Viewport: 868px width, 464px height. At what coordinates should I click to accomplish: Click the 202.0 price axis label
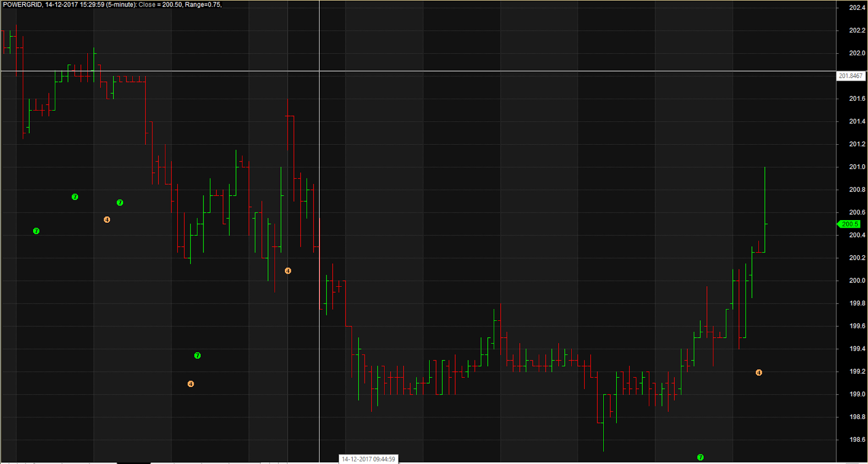[x=857, y=53]
